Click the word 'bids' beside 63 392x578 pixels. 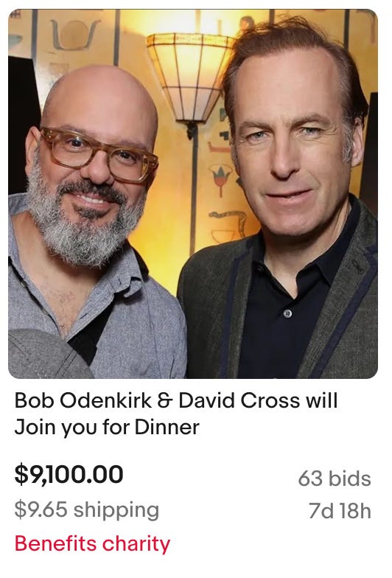[349, 478]
